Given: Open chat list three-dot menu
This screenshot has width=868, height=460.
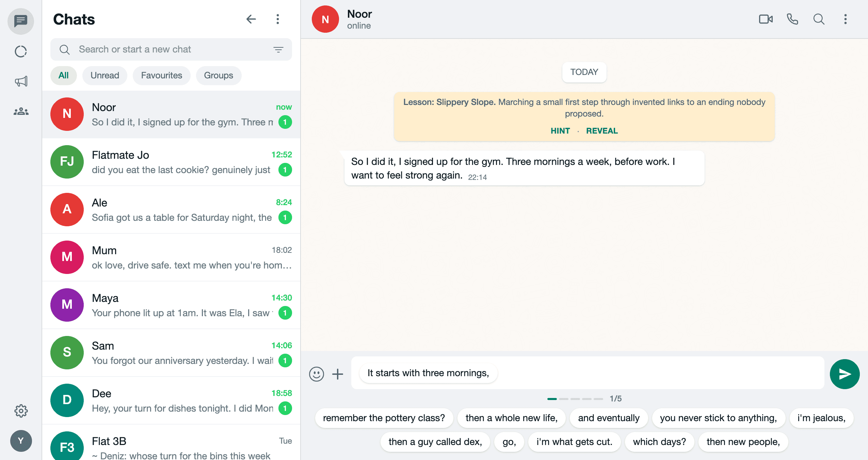Looking at the screenshot, I should (278, 19).
